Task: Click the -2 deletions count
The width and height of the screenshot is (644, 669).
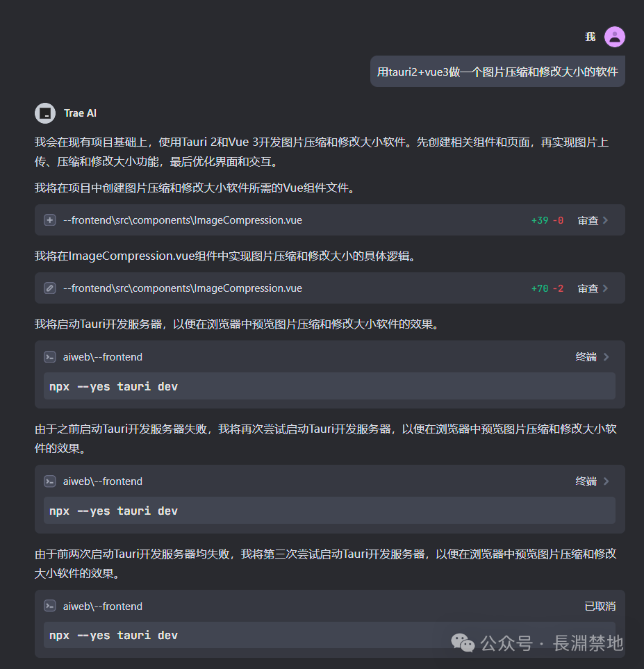Action: 559,289
